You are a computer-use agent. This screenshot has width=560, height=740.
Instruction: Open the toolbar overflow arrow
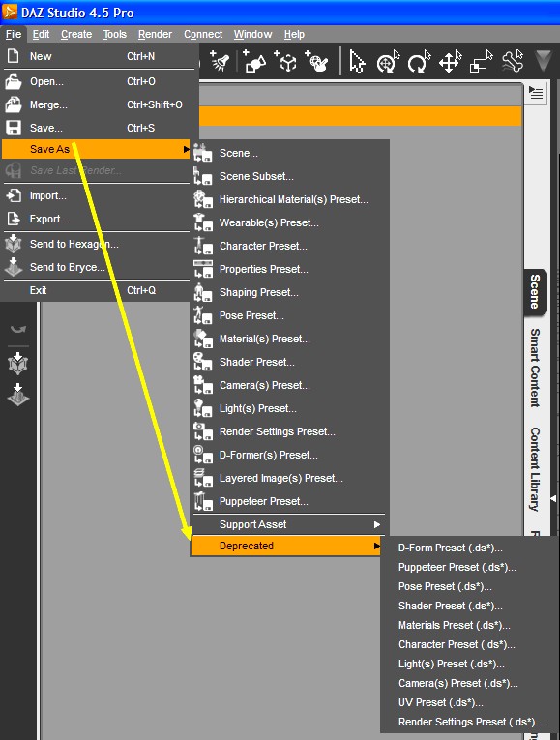click(x=544, y=61)
